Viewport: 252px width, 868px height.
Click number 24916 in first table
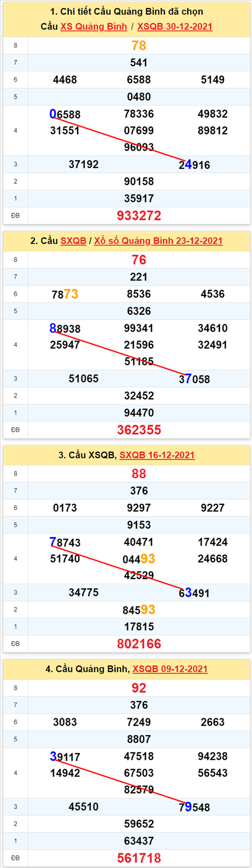coord(194,165)
